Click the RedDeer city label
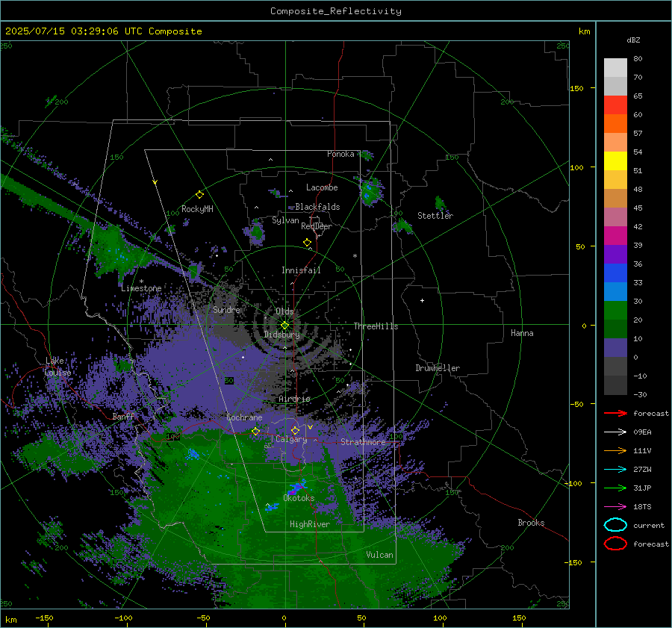Image resolution: width=672 pixels, height=628 pixels. 317,226
